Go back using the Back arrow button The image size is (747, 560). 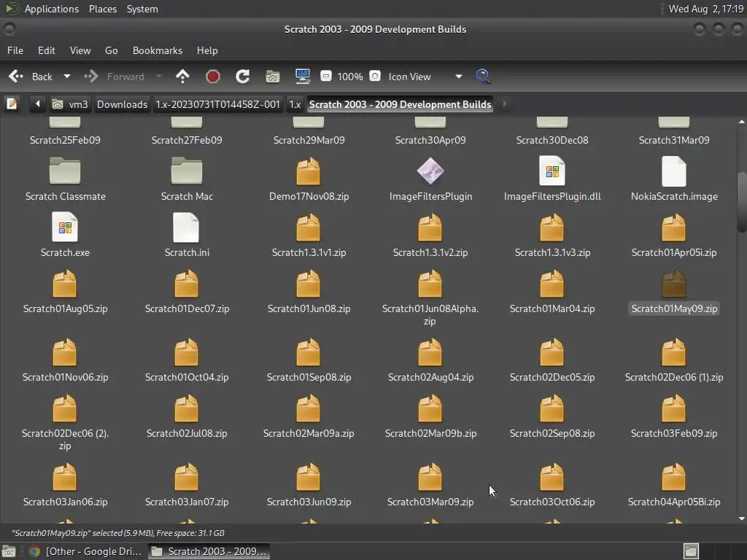30,76
